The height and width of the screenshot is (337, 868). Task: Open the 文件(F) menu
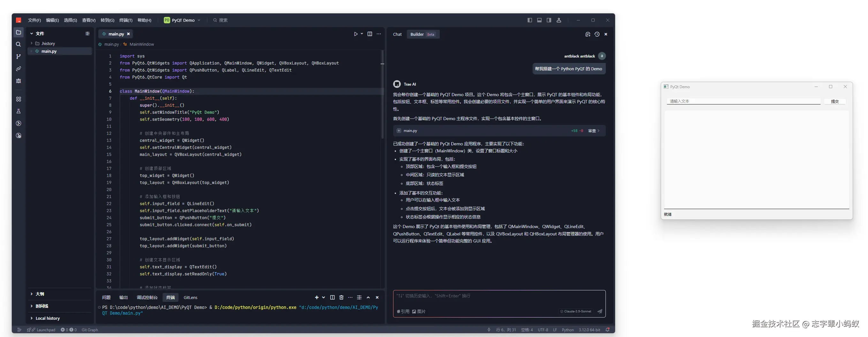pos(34,20)
